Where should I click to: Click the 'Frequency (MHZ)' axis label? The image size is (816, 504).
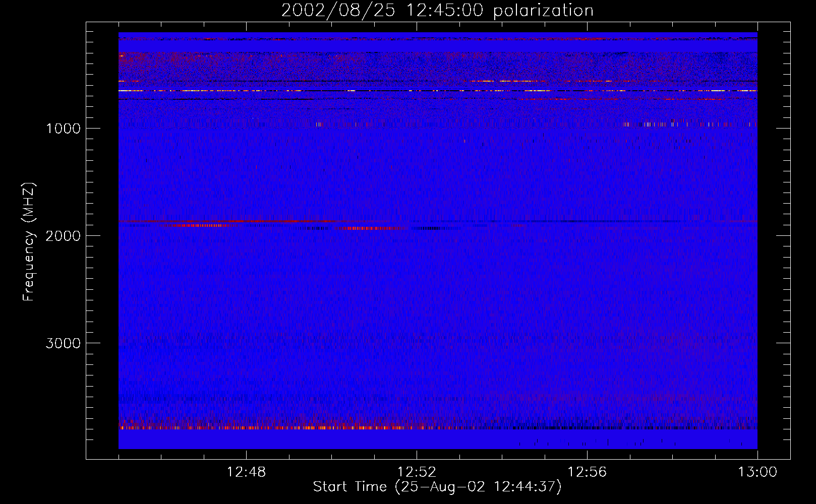pyautogui.click(x=29, y=242)
